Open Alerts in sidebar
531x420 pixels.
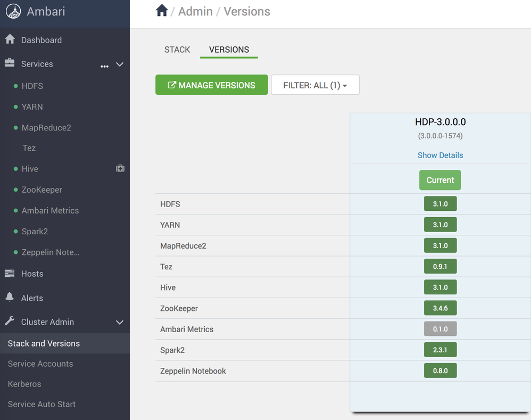click(32, 298)
